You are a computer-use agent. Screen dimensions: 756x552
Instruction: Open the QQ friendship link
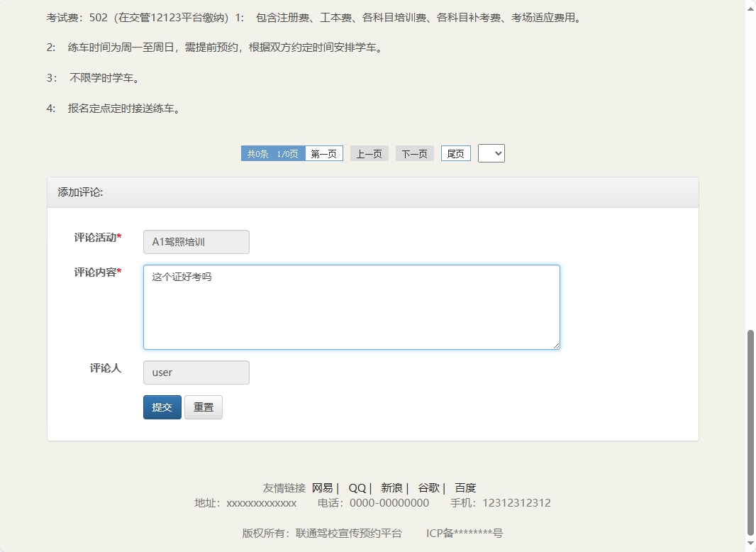(x=357, y=487)
